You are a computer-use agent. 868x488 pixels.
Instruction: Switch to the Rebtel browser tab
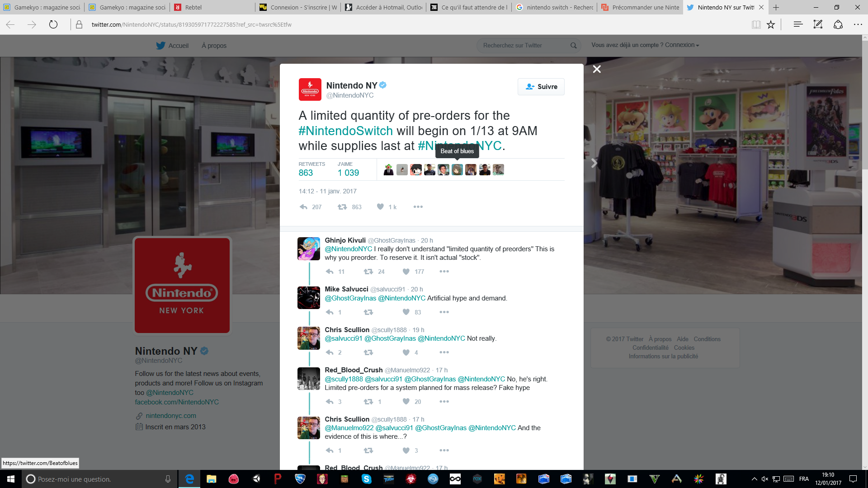pos(212,7)
